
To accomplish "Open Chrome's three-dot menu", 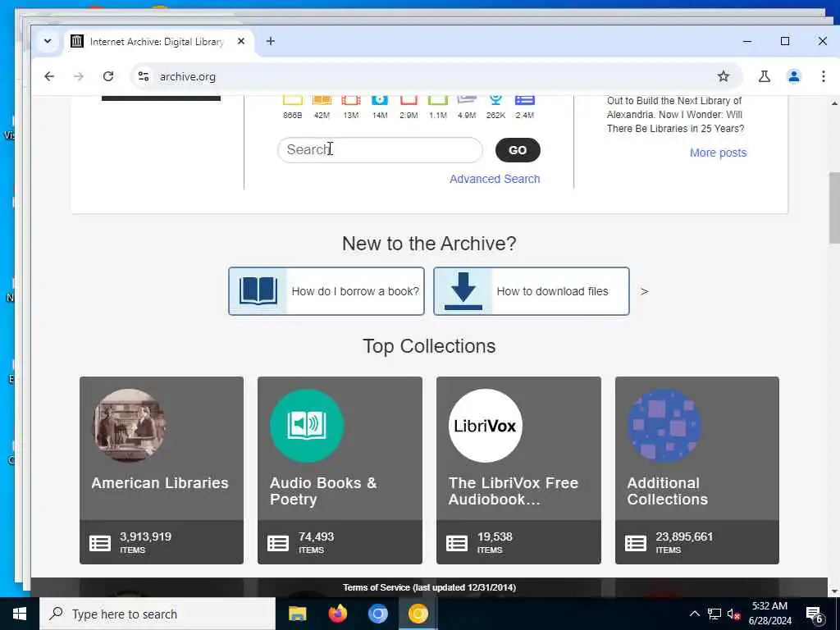I will [824, 76].
